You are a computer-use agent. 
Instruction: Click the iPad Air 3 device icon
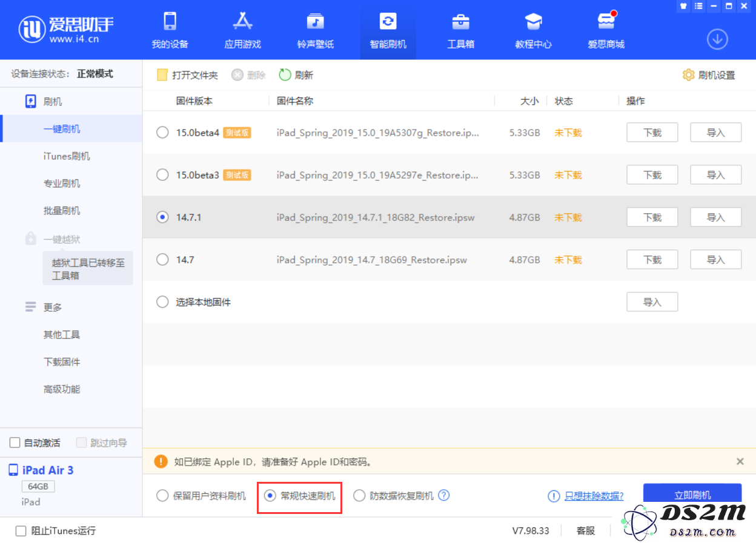coord(13,470)
